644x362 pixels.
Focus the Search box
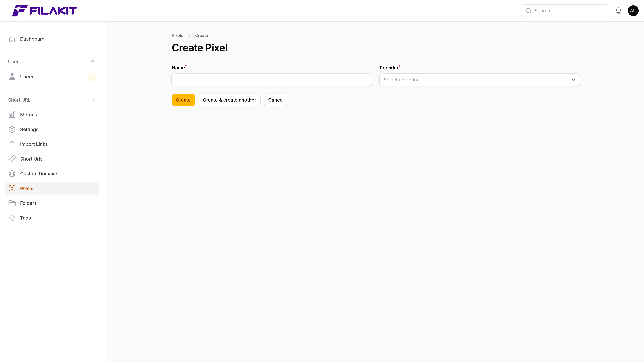[565, 11]
